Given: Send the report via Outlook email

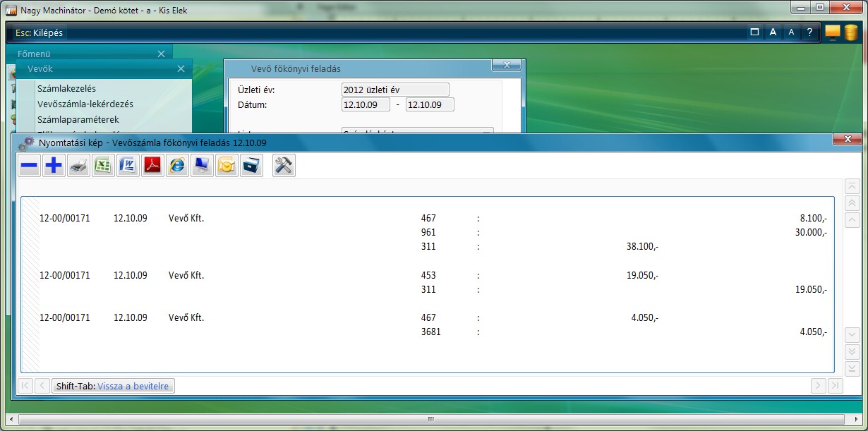Looking at the screenshot, I should (227, 166).
